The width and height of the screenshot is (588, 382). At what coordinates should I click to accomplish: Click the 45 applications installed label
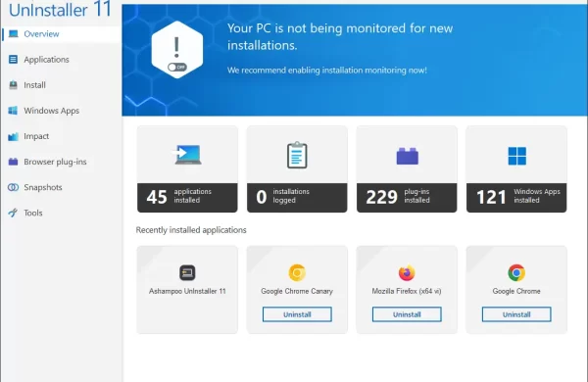[187, 198]
